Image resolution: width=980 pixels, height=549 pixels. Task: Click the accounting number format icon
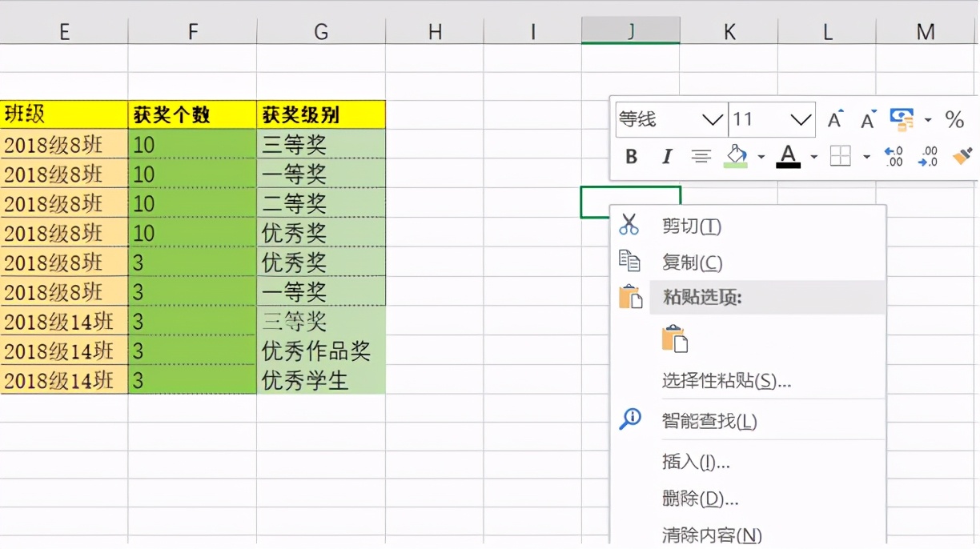click(902, 120)
